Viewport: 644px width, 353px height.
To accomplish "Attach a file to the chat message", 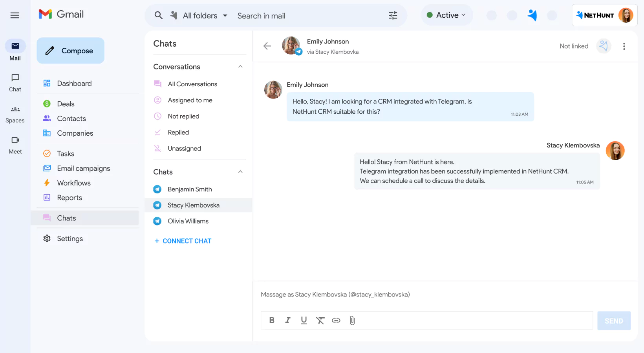I will click(x=352, y=320).
